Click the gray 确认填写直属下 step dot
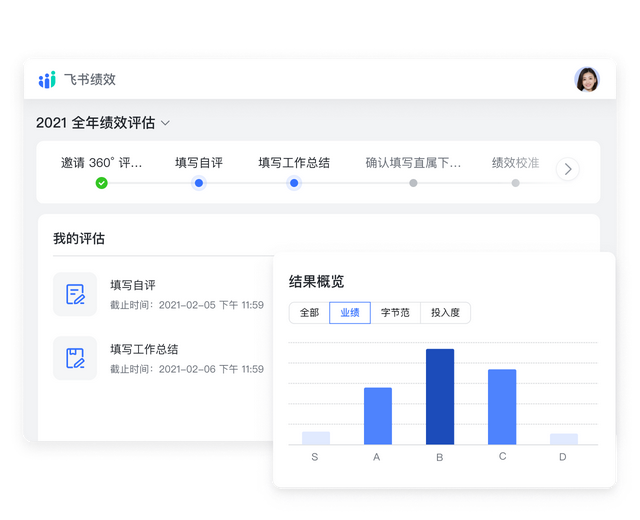640x520 pixels. (x=413, y=183)
